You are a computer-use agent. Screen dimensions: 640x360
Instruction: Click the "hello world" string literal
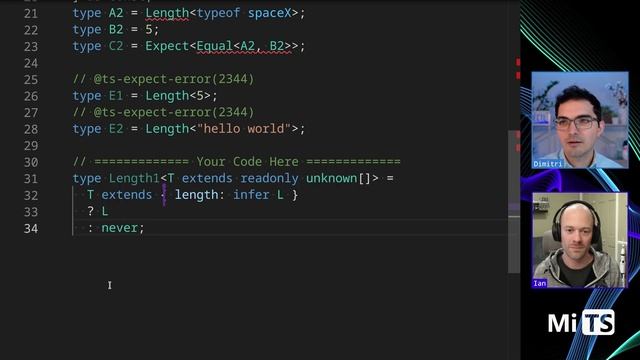point(244,129)
